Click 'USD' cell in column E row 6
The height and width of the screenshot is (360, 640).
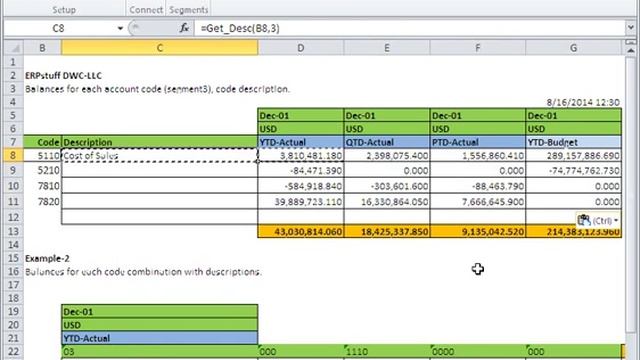click(x=387, y=129)
